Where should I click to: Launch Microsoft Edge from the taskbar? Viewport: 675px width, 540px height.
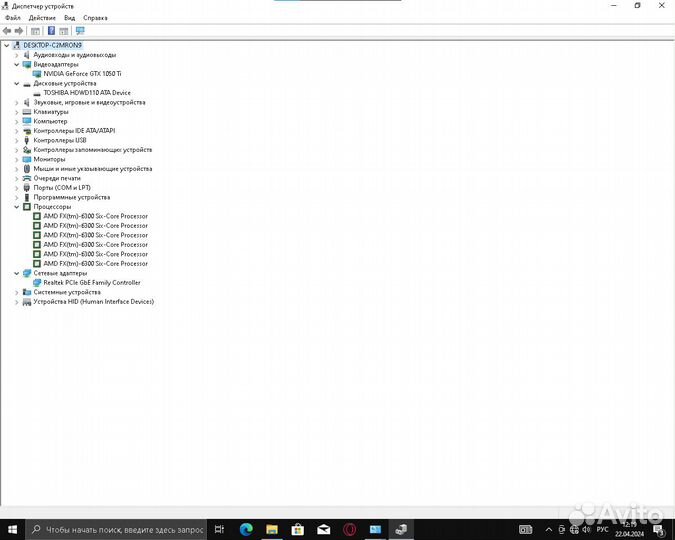click(x=246, y=529)
